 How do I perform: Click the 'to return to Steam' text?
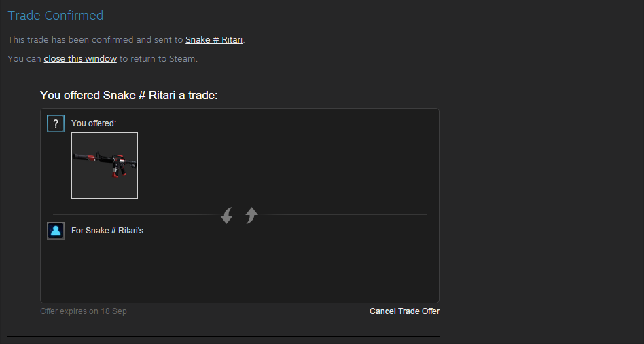click(158, 58)
